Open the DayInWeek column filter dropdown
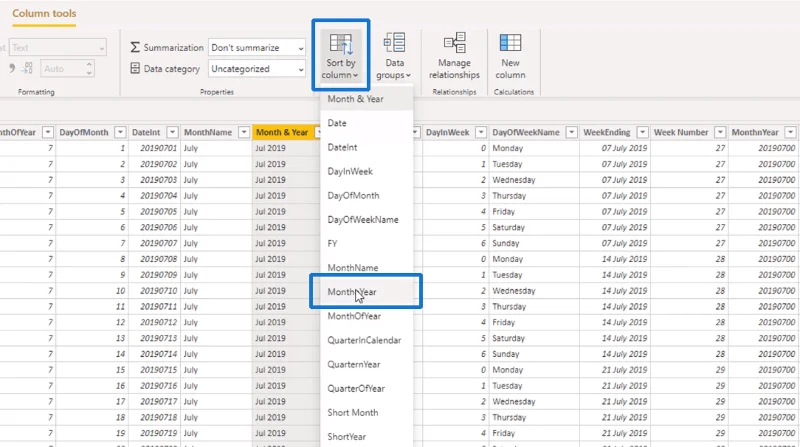This screenshot has height=447, width=800. pos(481,132)
